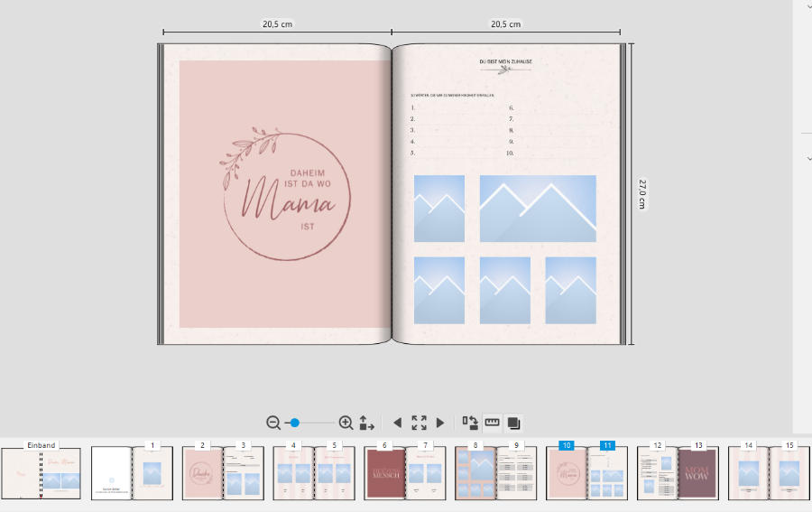Open the Einband cover thumbnail
This screenshot has height=512, width=812.
coord(41,474)
